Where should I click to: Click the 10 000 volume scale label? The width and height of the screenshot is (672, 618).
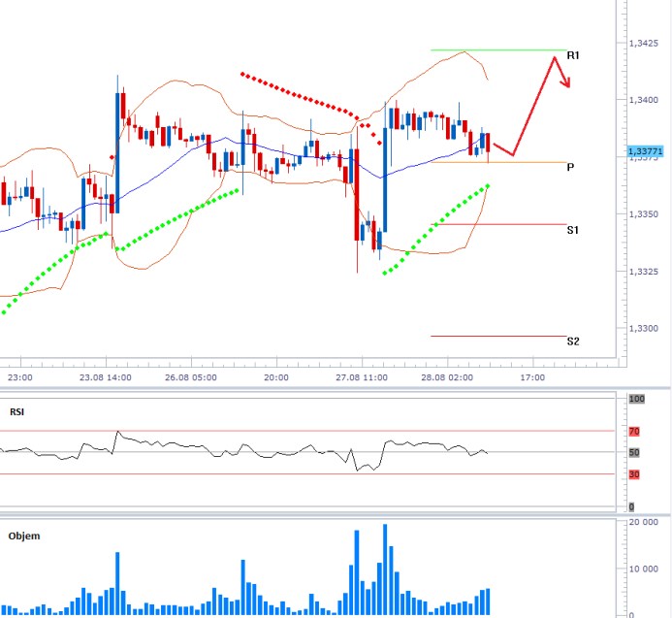point(644,569)
